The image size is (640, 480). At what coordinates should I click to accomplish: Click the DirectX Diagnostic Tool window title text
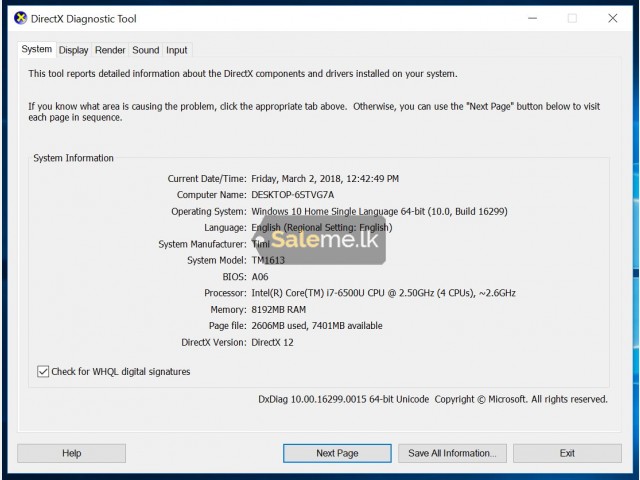[x=84, y=19]
